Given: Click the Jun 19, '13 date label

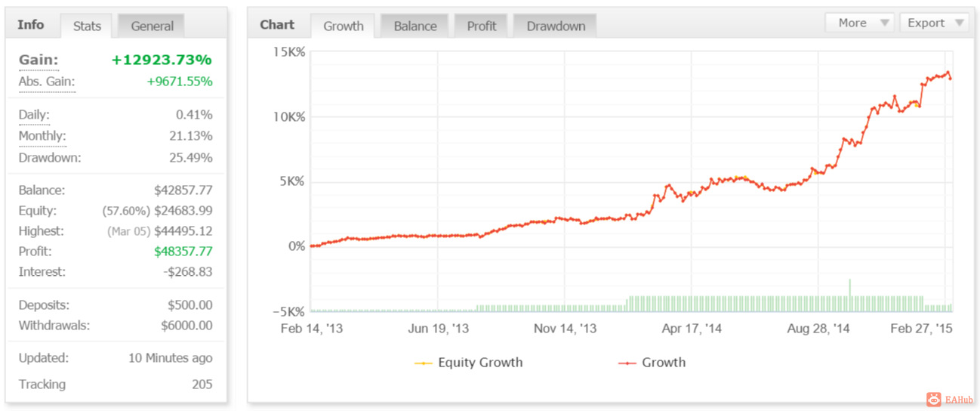Looking at the screenshot, I should click(439, 329).
